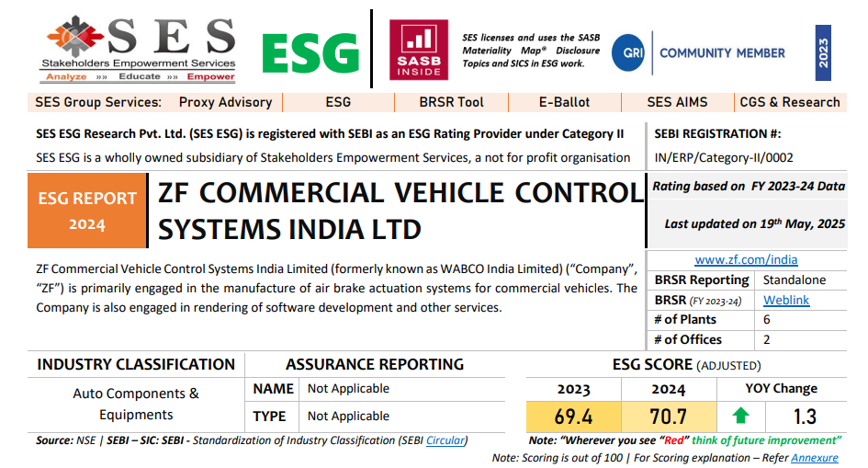
Task: Open the CGS & Research tab
Action: pos(790,102)
